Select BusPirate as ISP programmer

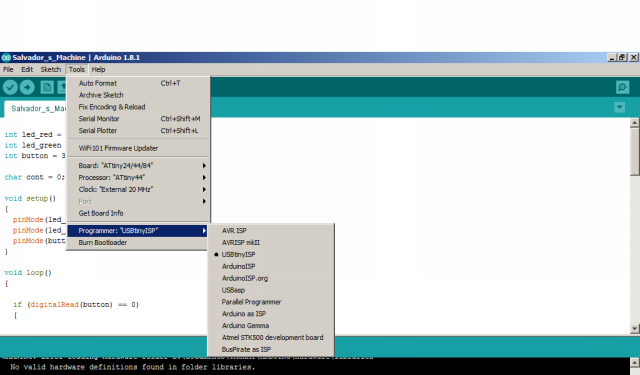click(x=271, y=349)
